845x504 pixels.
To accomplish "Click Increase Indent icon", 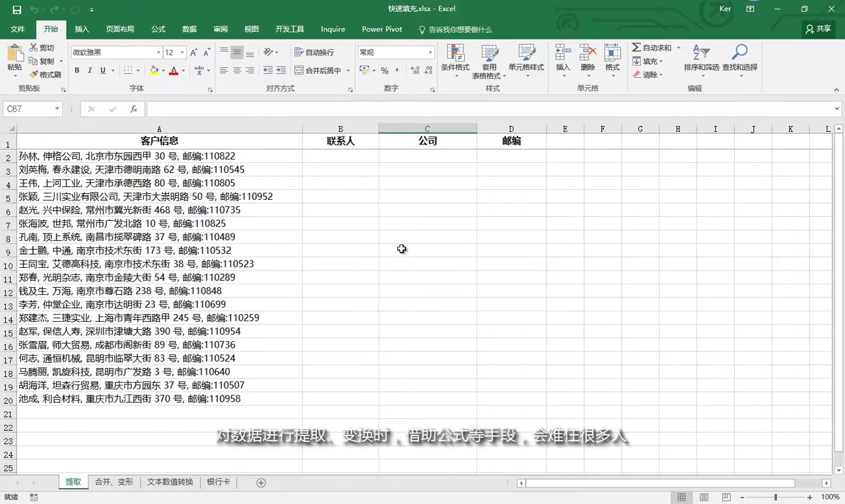I will (281, 71).
